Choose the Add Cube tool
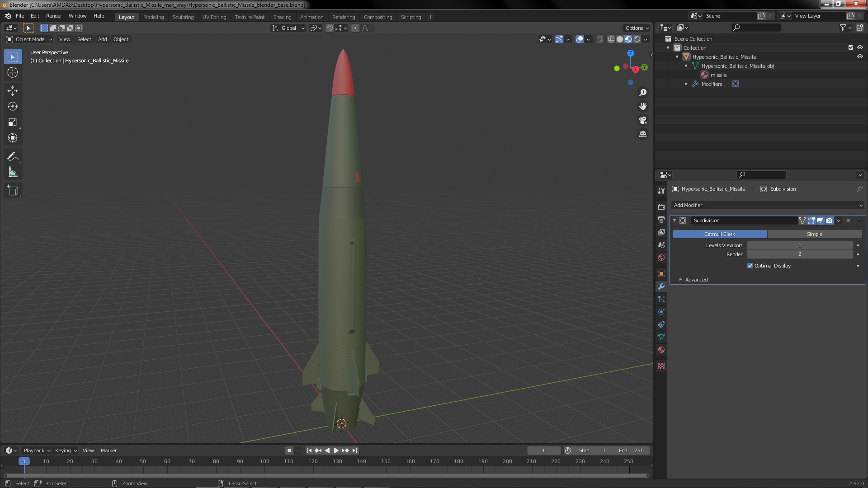868x488 pixels. 13,191
